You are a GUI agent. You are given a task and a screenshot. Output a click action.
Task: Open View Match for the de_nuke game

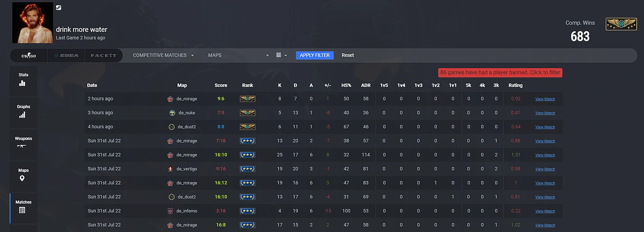coord(545,113)
